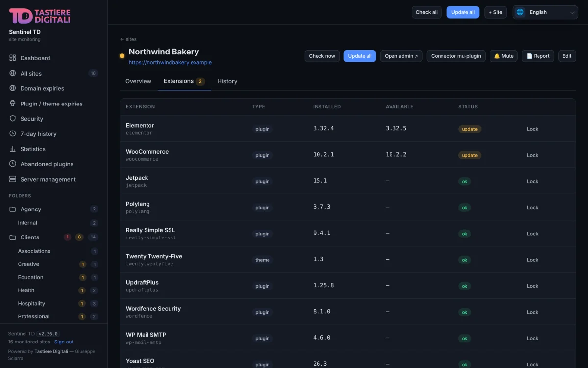588x368 pixels.
Task: Click the update badge for Elementor
Action: (469, 129)
